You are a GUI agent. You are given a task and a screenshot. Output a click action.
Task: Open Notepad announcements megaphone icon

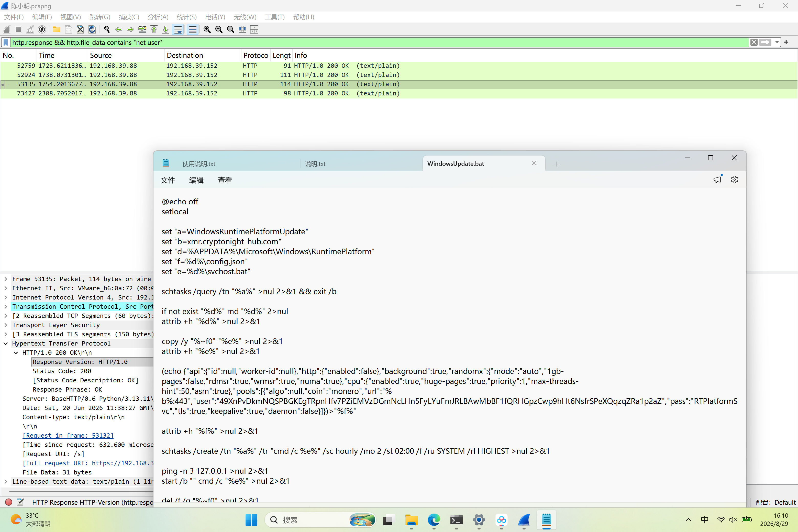[x=717, y=180]
